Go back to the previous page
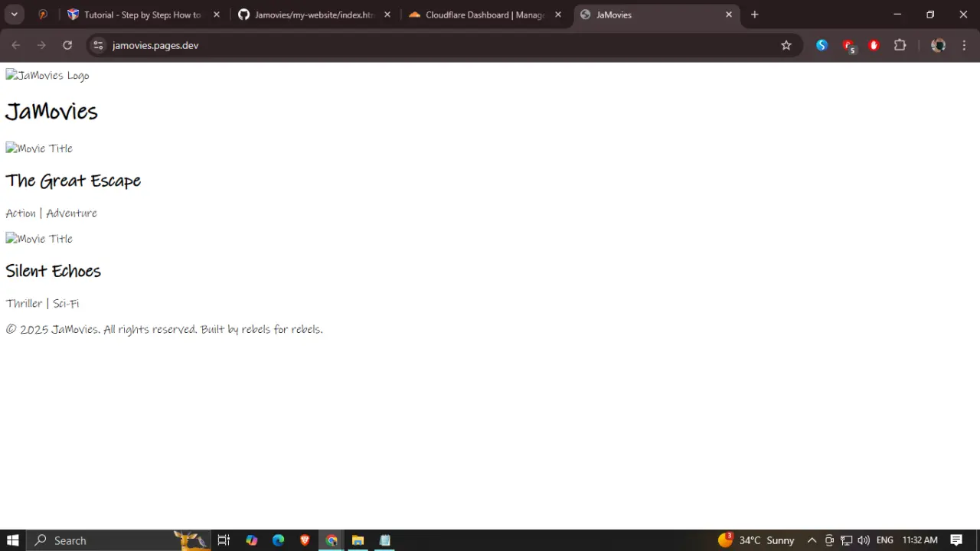This screenshot has width=980, height=551. click(16, 45)
